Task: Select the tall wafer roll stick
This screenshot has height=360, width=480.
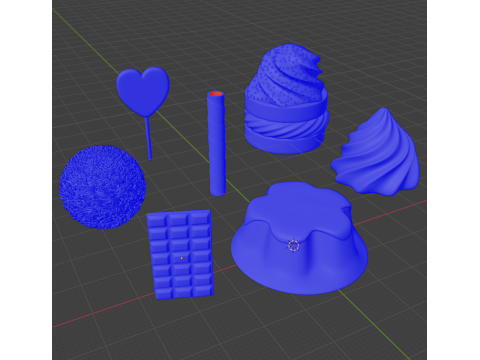Action: 217,143
